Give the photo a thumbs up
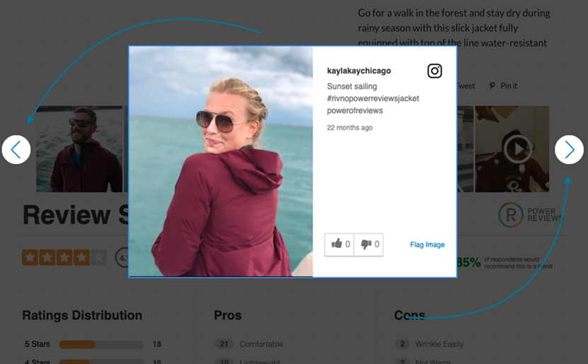 340,245
